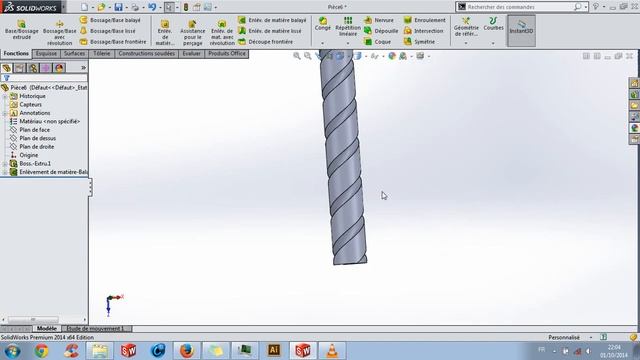Click the Print icon

[135, 7]
